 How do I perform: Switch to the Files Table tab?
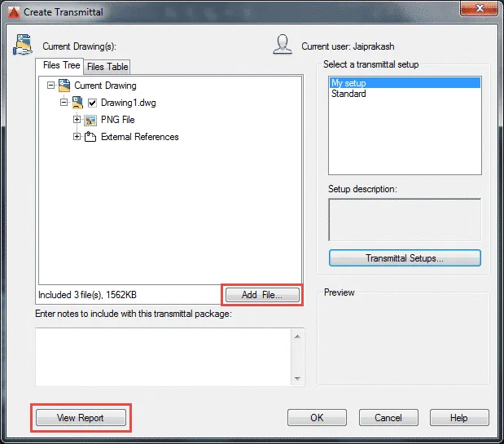pyautogui.click(x=107, y=67)
